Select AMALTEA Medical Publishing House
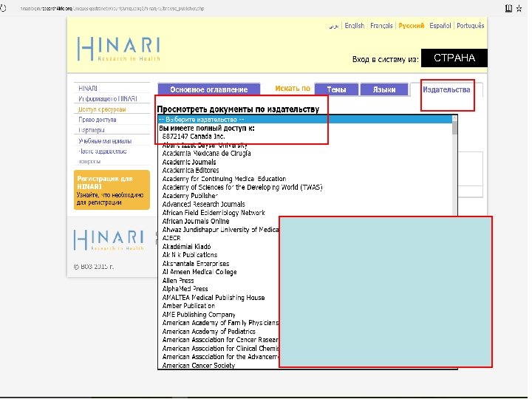Viewport: 532px width, 399px height. (214, 298)
